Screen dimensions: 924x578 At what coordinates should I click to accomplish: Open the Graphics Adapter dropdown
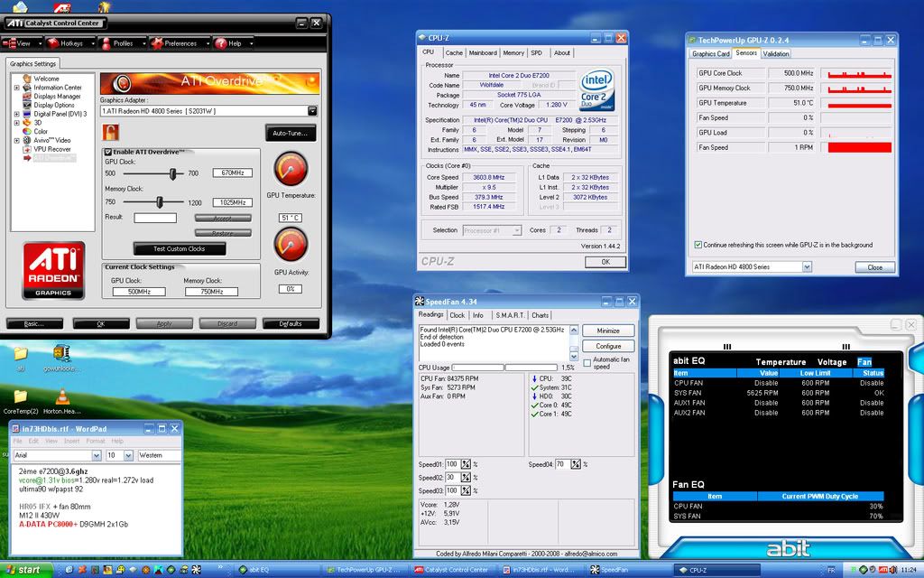point(312,111)
